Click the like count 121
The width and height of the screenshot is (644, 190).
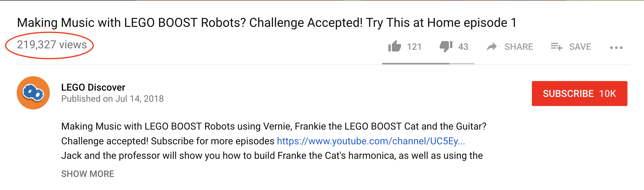coord(414,47)
